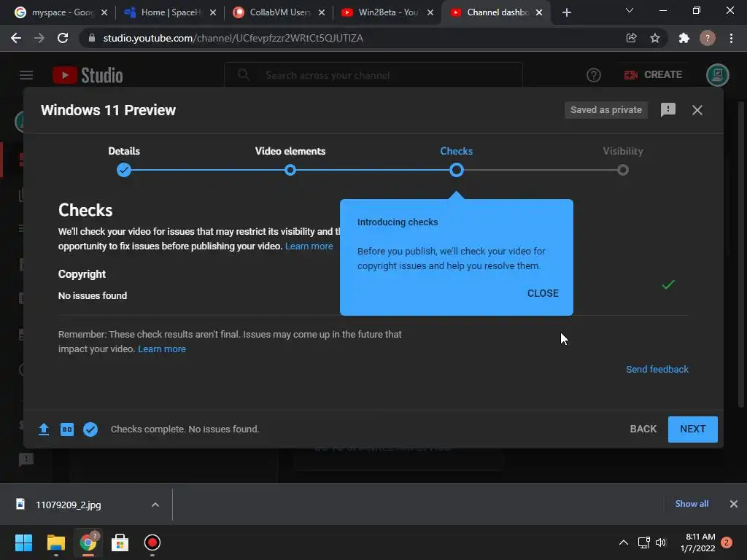747x560 pixels.
Task: Open Microsoft Store from taskbar
Action: pos(120,542)
